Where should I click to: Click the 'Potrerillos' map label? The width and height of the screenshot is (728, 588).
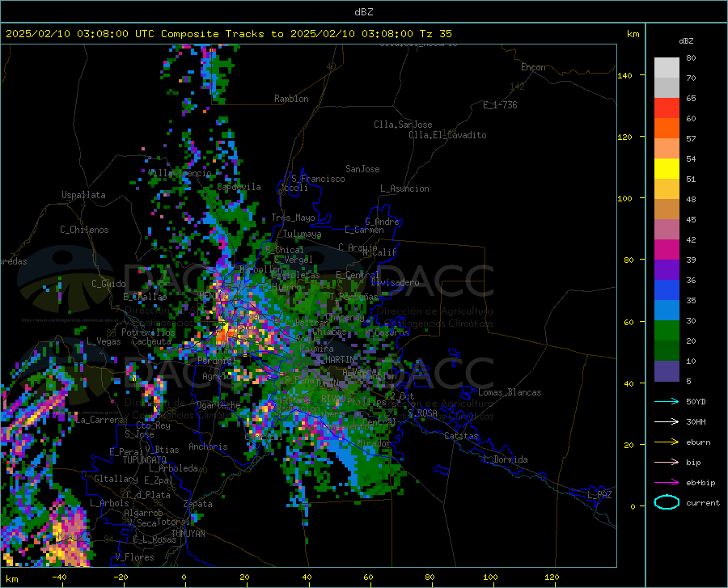[x=148, y=332]
